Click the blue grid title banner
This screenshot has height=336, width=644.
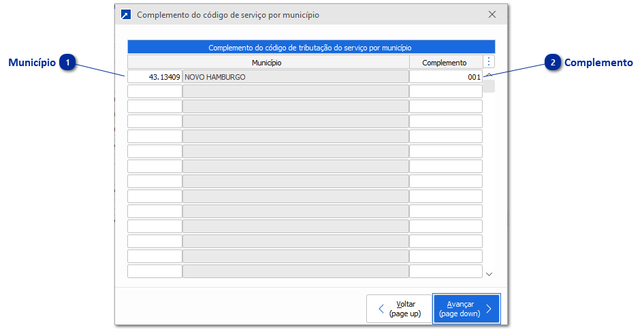310,48
